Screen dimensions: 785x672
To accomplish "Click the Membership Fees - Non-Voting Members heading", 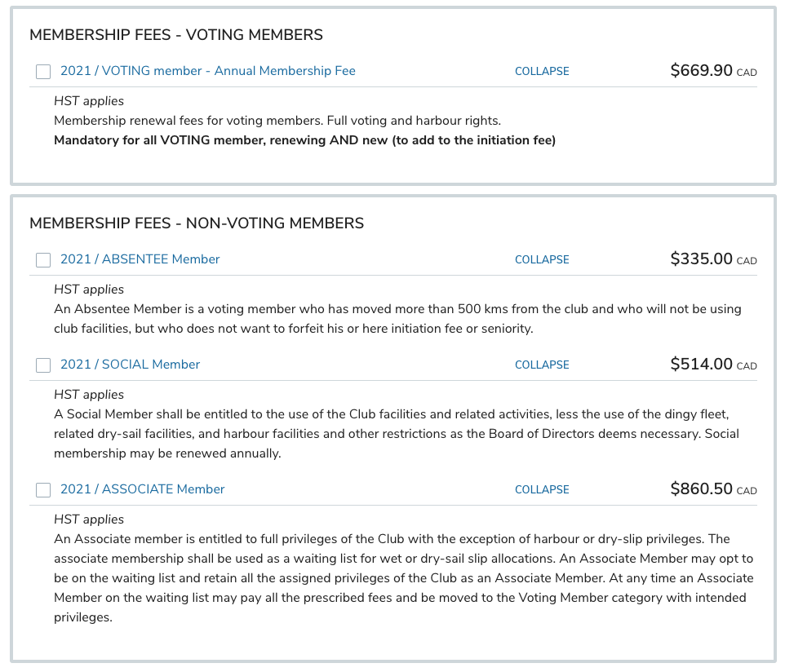I will click(197, 223).
